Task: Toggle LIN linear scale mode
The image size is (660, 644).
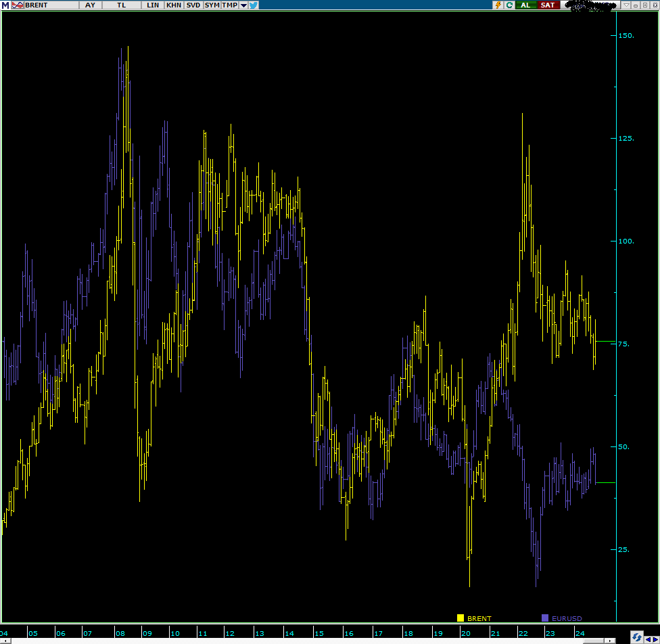Action: [154, 5]
